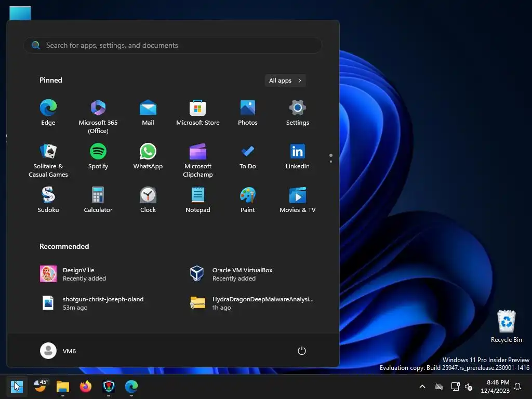
Task: Open the clock showing 8:48 PM
Action: click(495, 387)
